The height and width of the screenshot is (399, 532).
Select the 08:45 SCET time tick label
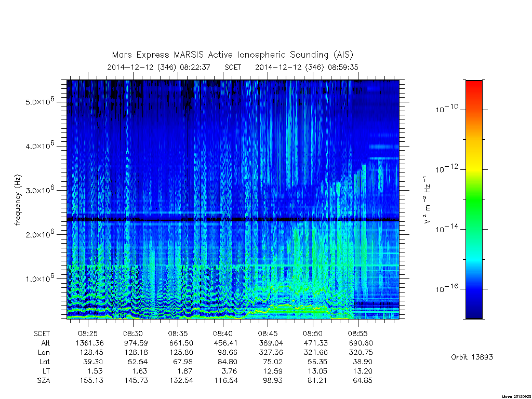point(268,334)
